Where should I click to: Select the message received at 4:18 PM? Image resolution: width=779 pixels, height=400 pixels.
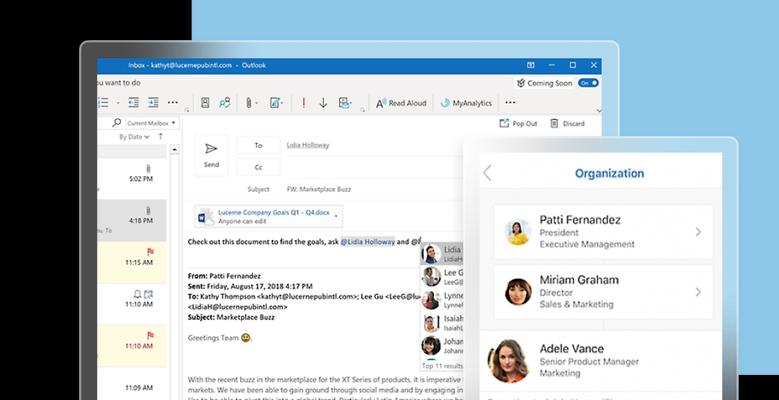pyautogui.click(x=132, y=220)
